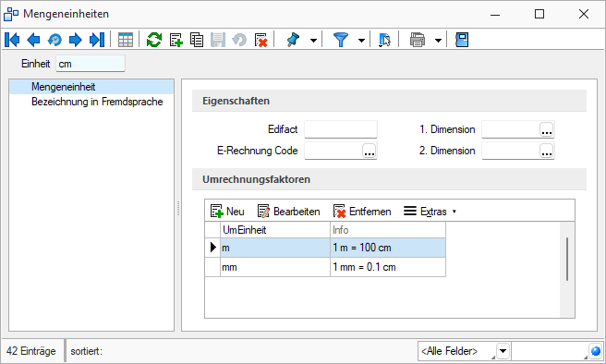Click the panel splitter handle
Screen dimensions: 606x364
pyautogui.click(x=178, y=208)
